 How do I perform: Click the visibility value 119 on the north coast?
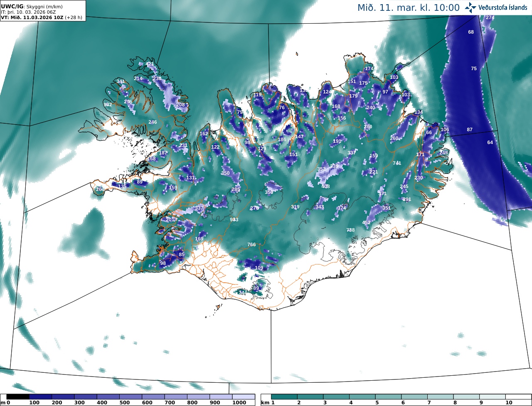[258, 95]
